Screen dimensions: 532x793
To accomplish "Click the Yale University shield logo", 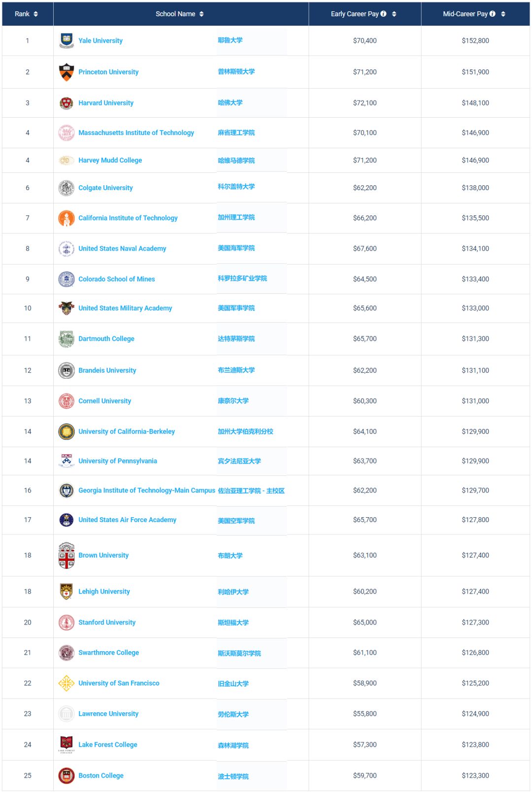I will coord(66,40).
